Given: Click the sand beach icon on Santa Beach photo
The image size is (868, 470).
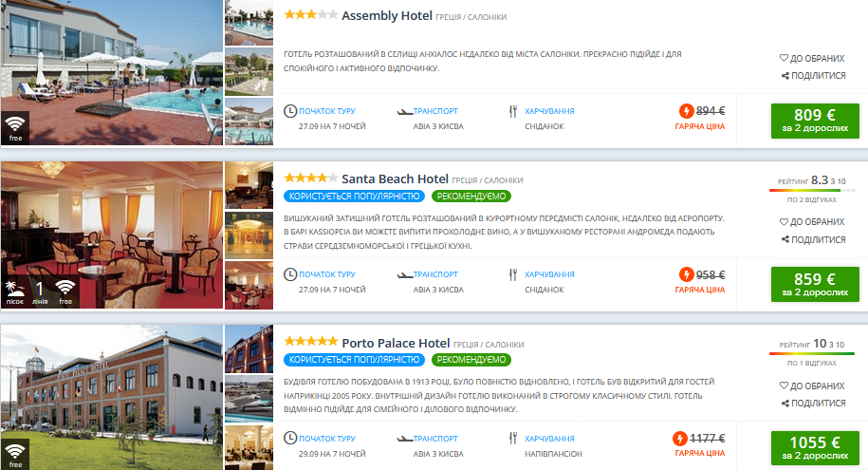Looking at the screenshot, I should 15,291.
